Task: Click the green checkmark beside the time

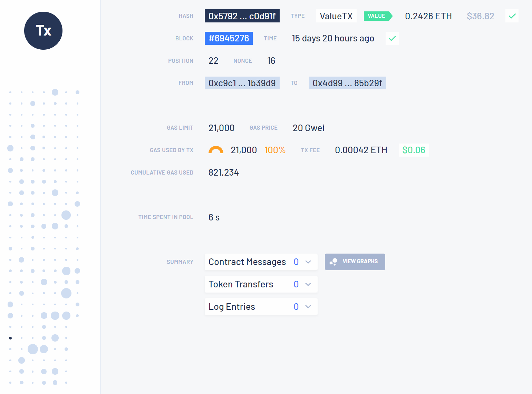Action: (x=392, y=38)
